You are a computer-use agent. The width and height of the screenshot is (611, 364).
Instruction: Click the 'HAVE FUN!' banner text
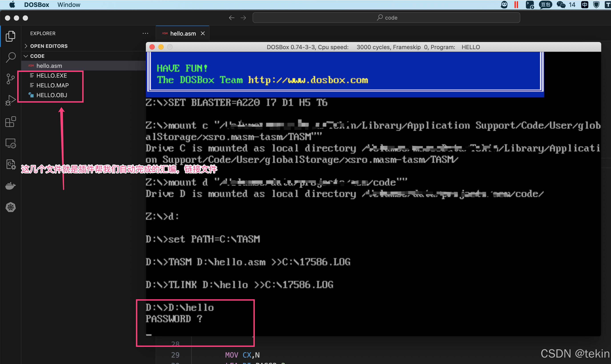(x=182, y=68)
